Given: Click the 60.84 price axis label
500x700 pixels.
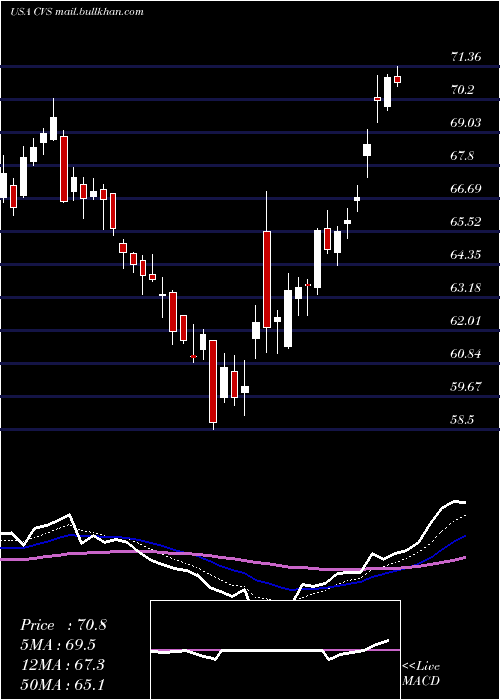Looking at the screenshot, I should [466, 354].
